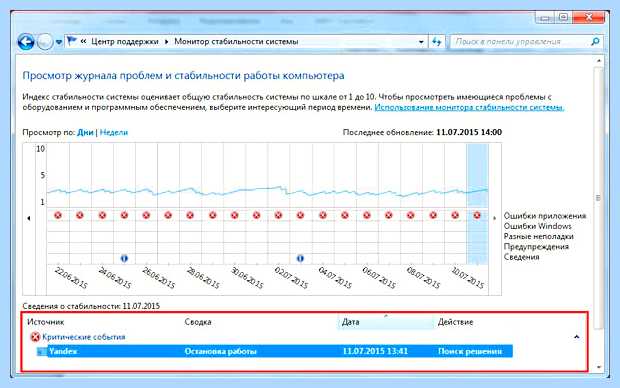This screenshot has height=388, width=620.
Task: Click the main scrollbar up arrow
Action: pyautogui.click(x=599, y=61)
